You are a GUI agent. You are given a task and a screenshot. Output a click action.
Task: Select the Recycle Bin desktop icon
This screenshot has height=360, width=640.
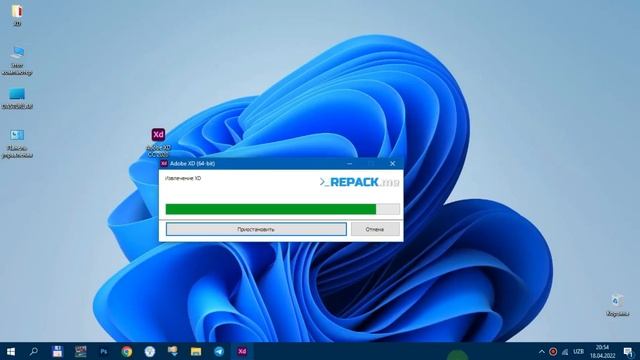coord(617,305)
